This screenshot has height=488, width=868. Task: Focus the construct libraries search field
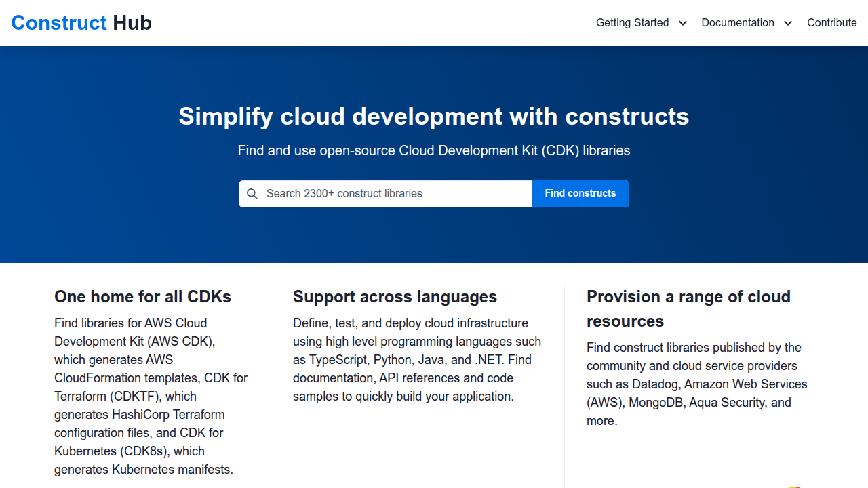(385, 194)
